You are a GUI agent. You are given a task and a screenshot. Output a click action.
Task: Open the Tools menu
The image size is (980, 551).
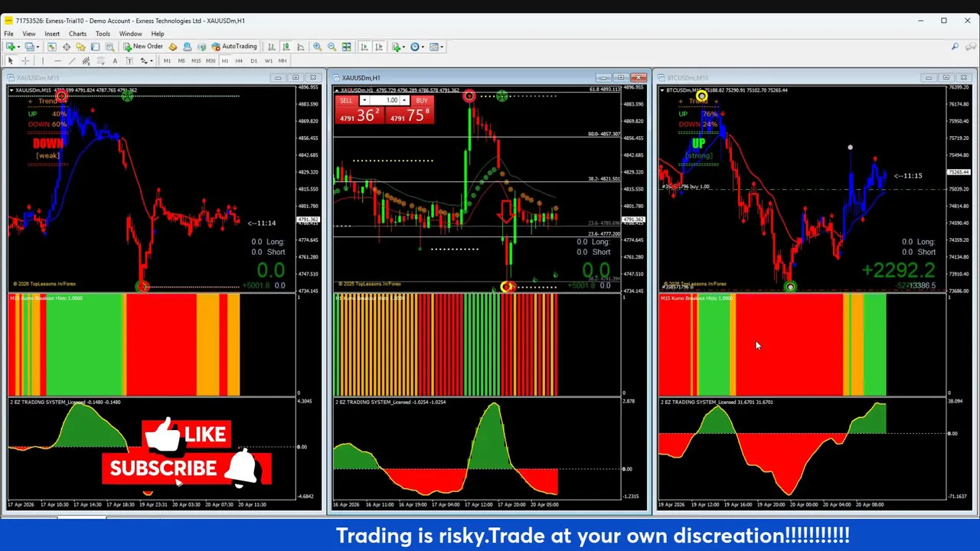(103, 34)
